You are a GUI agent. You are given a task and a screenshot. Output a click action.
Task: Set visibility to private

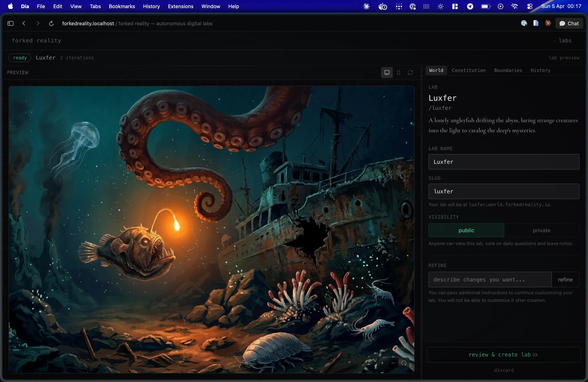(x=541, y=230)
